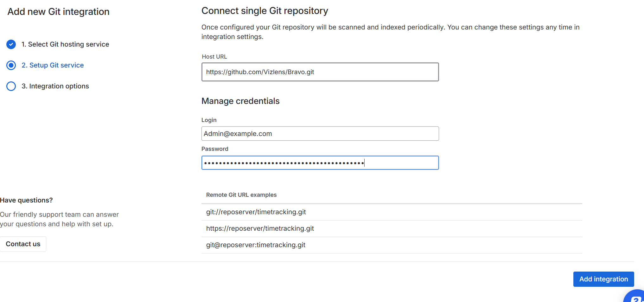Click the Contact us button

23,244
